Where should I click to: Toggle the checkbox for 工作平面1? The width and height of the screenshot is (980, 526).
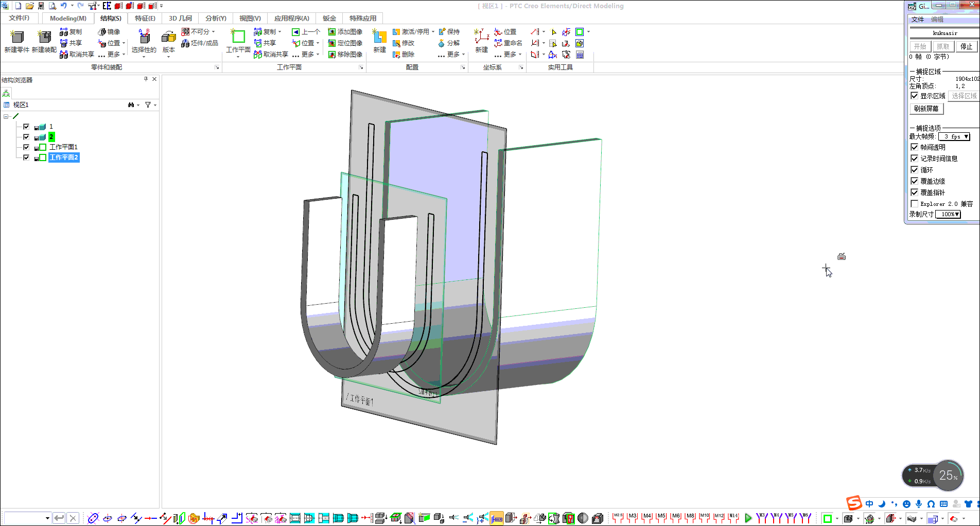[x=26, y=147]
